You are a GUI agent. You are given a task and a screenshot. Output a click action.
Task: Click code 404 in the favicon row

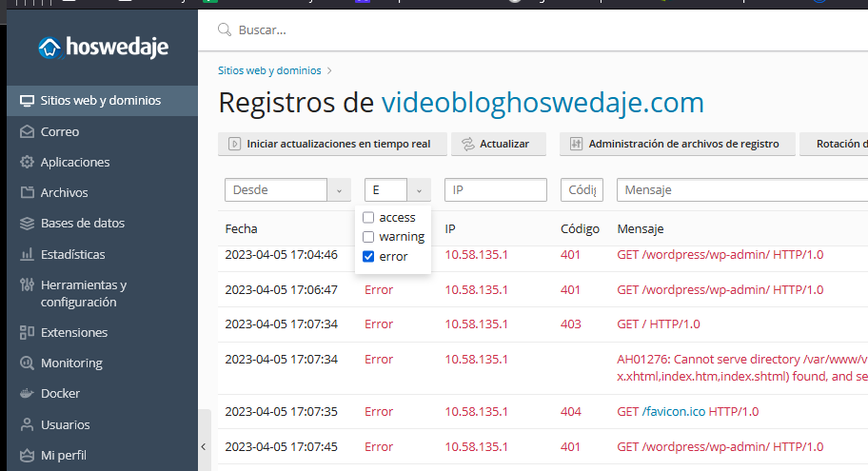[x=571, y=412]
